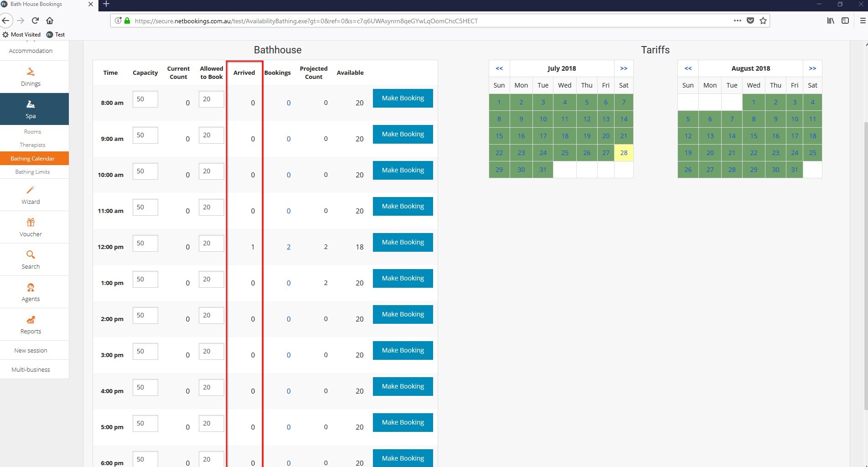The width and height of the screenshot is (868, 467).
Task: Open bookings count link for 8:00 am
Action: click(x=289, y=103)
